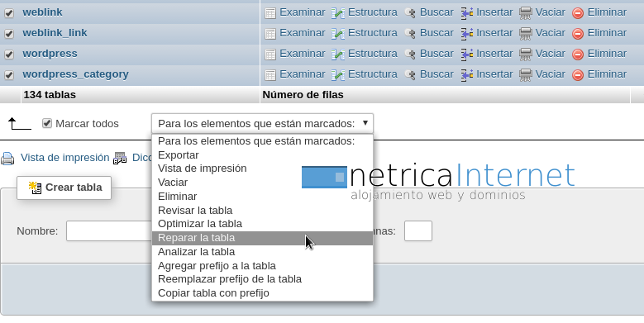
Task: Click the Estructura icon in weblink_link row
Action: click(x=338, y=34)
